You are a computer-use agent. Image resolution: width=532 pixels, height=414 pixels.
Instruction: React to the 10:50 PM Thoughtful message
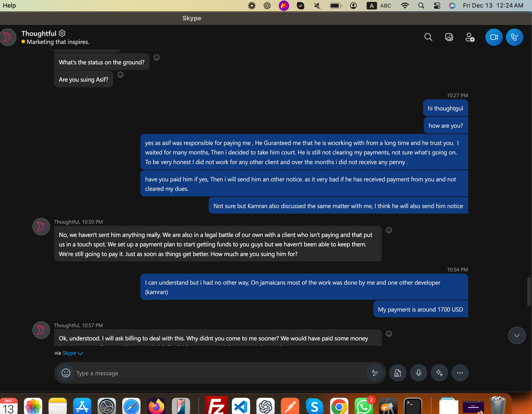point(389,230)
